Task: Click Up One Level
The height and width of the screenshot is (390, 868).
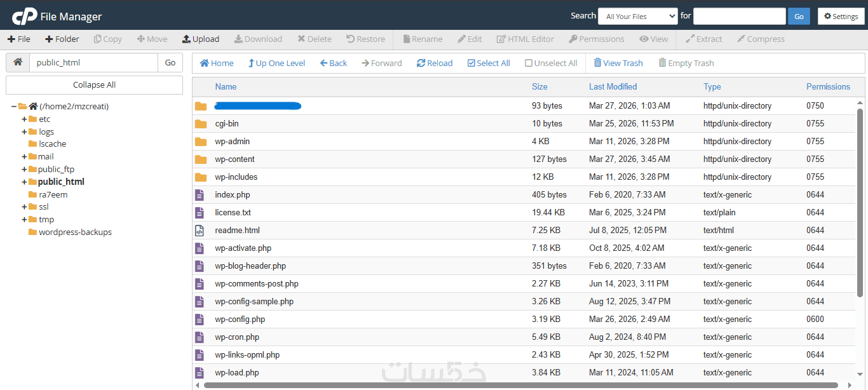Action: click(x=276, y=63)
